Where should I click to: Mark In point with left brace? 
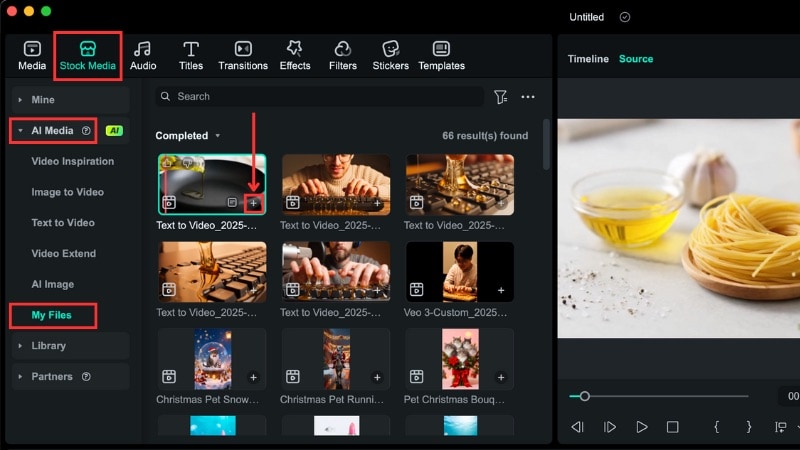(x=716, y=427)
